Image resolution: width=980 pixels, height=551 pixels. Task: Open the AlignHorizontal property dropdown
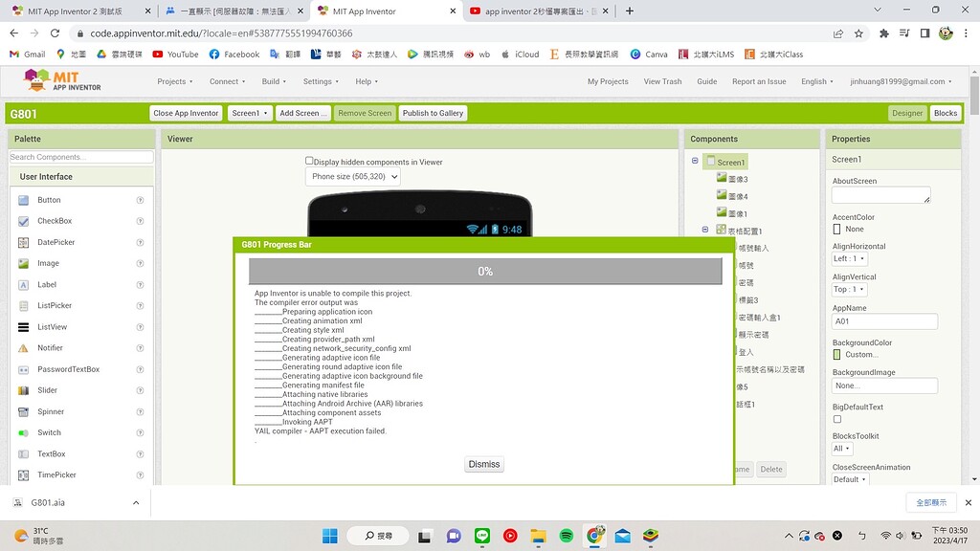point(848,257)
